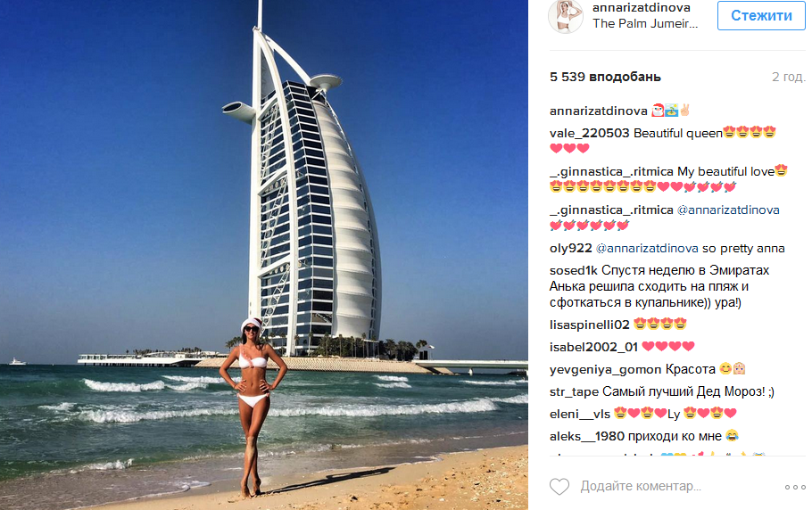Open annarizatdinova username in header
812x510 pixels.
[x=641, y=7]
